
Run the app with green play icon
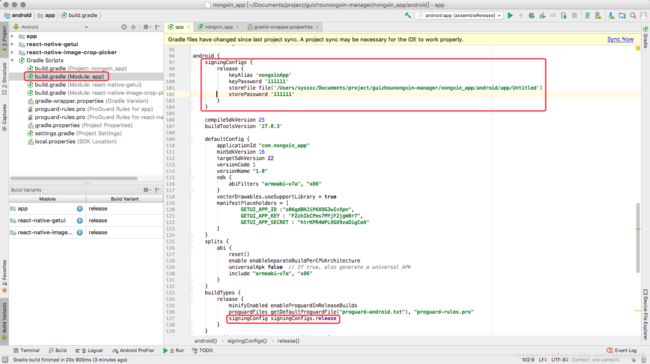pos(510,15)
